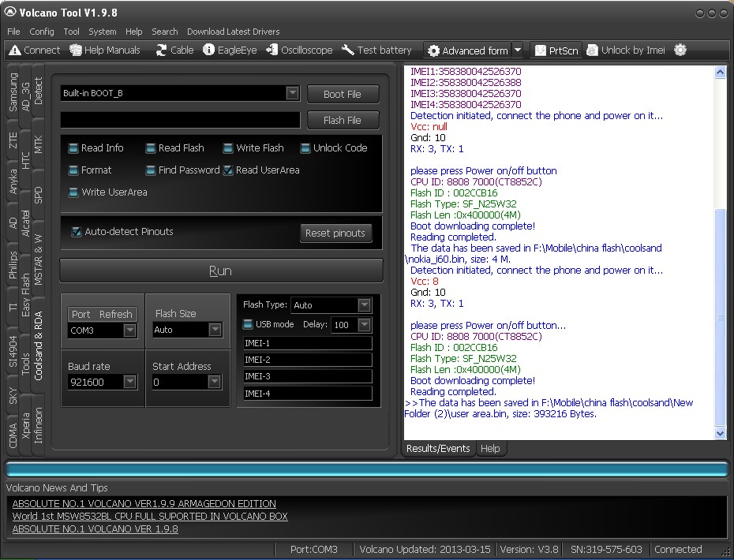This screenshot has height=560, width=734.
Task: Click the Boot File button
Action: tap(343, 94)
